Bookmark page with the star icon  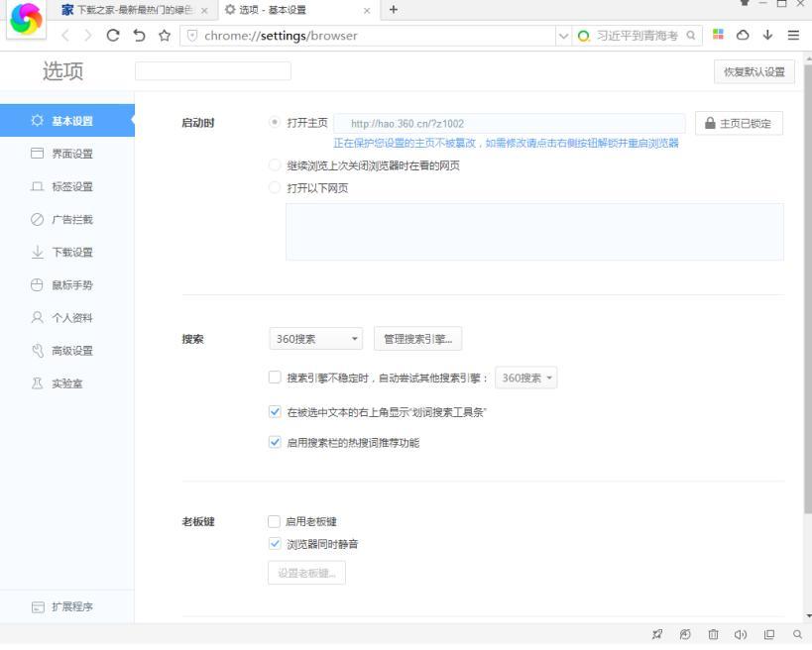point(165,36)
